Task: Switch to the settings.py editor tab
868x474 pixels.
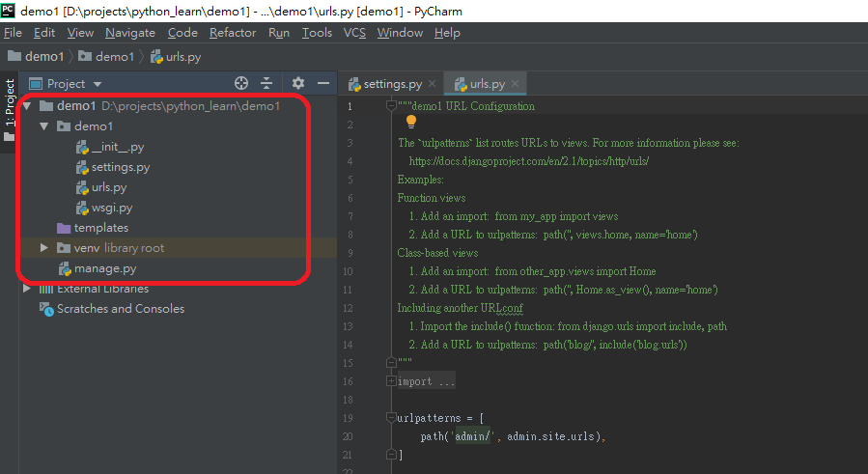Action: 392,84
